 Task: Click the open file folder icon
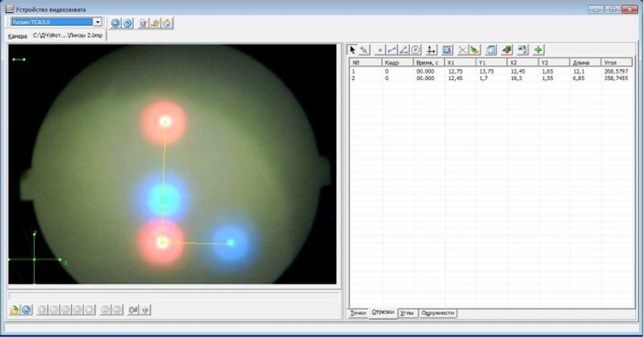click(x=14, y=310)
